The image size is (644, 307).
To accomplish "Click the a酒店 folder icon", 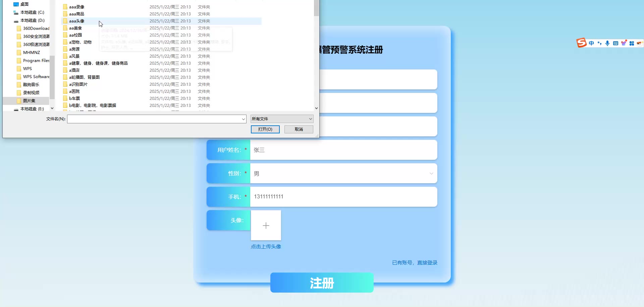I will click(x=65, y=70).
